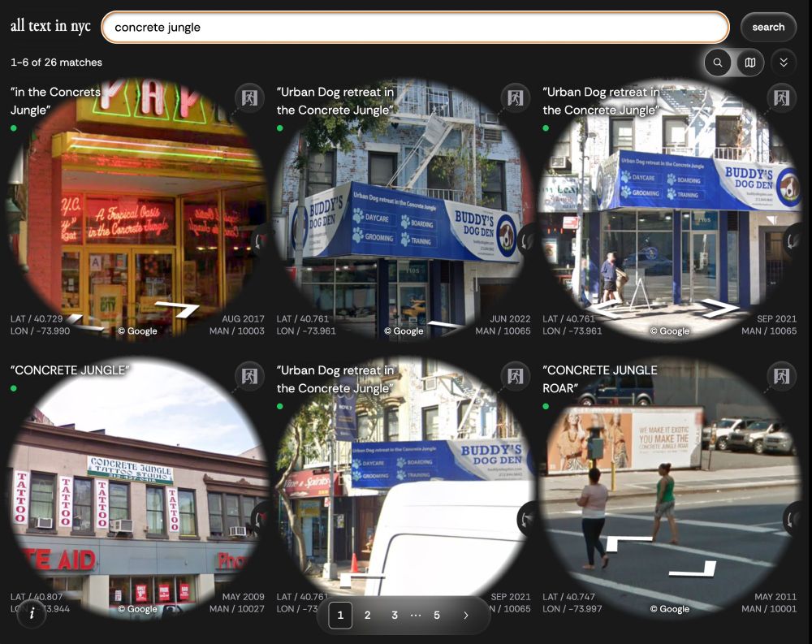Click 'MAN / 10027' label
The width and height of the screenshot is (812, 644).
pyautogui.click(x=236, y=609)
